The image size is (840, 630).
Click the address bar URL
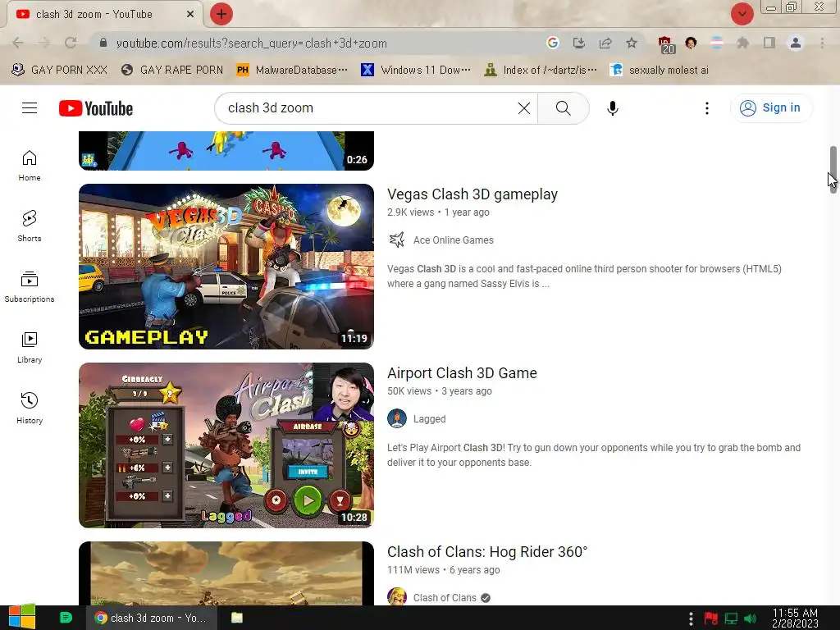pos(251,43)
